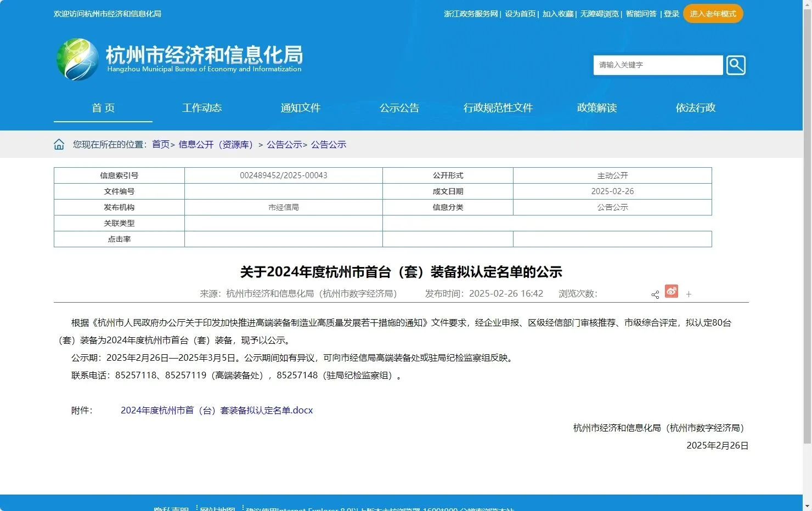Select the 公示公告 navigation item
The width and height of the screenshot is (812, 511).
399,108
